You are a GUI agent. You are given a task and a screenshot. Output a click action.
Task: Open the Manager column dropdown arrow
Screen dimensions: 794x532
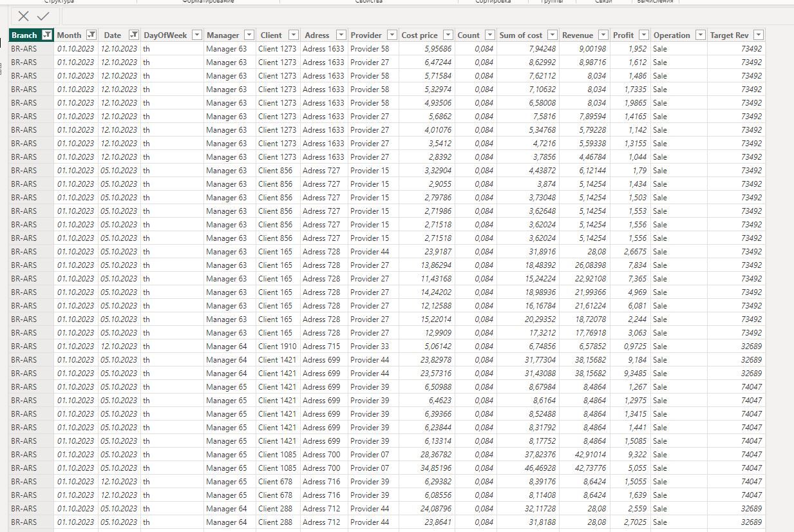pos(249,35)
